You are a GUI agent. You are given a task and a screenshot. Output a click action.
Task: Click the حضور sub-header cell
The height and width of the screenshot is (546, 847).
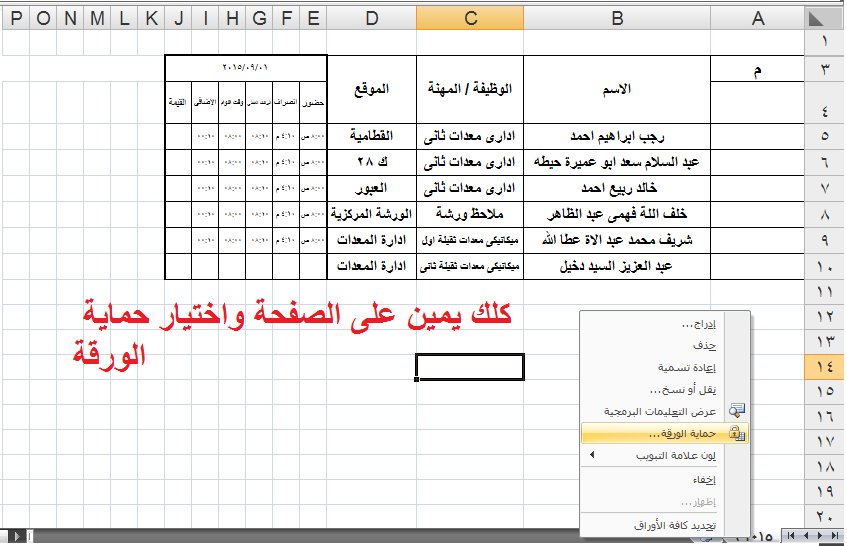click(313, 103)
